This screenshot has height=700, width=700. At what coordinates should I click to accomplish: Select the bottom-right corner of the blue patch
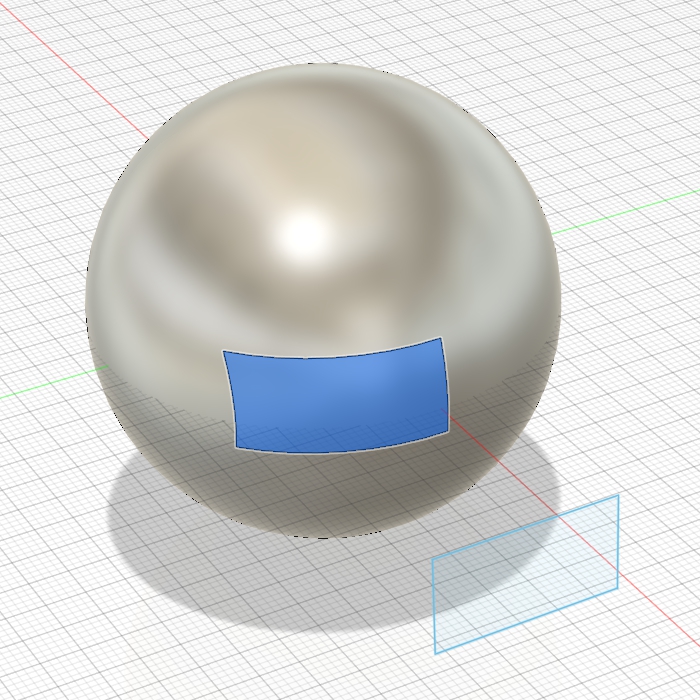pos(447,432)
